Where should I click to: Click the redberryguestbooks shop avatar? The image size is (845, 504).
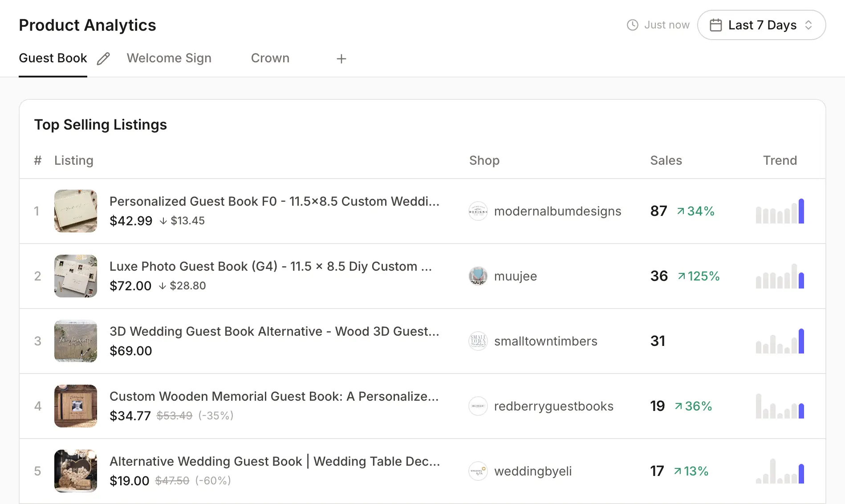click(x=478, y=406)
